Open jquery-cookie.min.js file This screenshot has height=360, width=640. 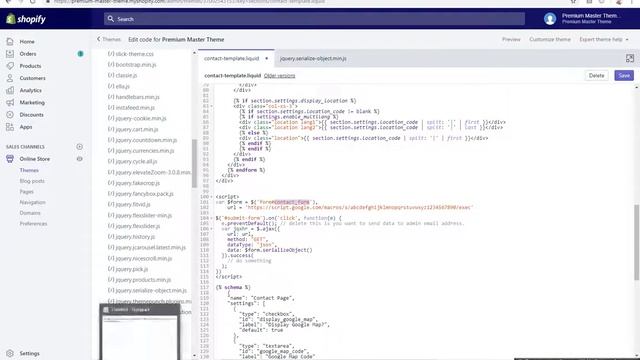pos(141,118)
